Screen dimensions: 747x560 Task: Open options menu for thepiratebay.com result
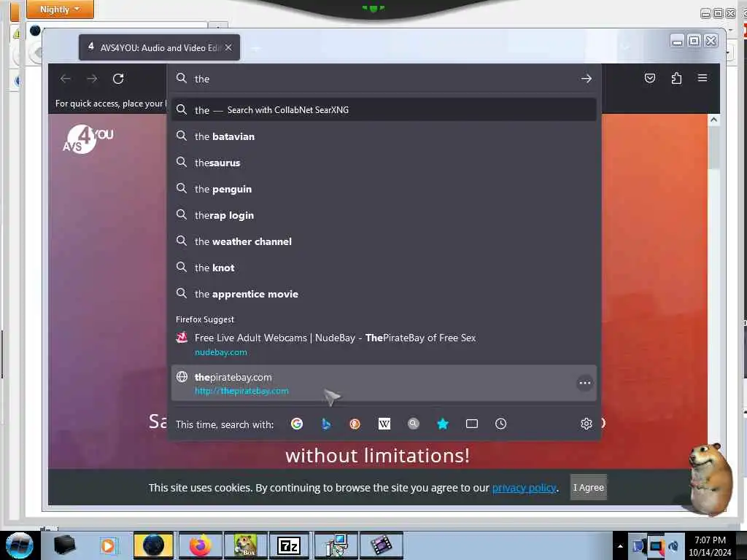pyautogui.click(x=584, y=383)
